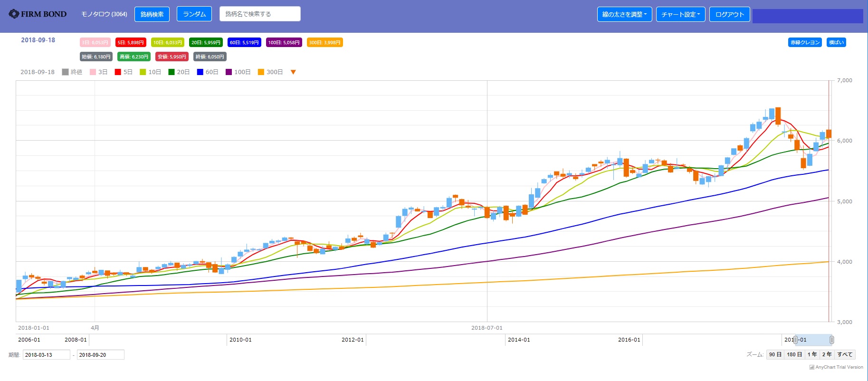The height and width of the screenshot is (381, 868).
Task: Click the stock name search field
Action: (x=260, y=14)
